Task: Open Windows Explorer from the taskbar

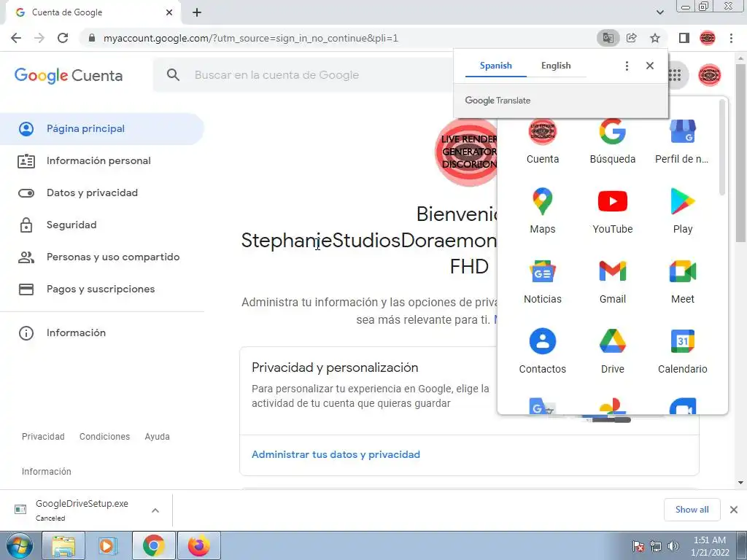Action: click(x=63, y=545)
